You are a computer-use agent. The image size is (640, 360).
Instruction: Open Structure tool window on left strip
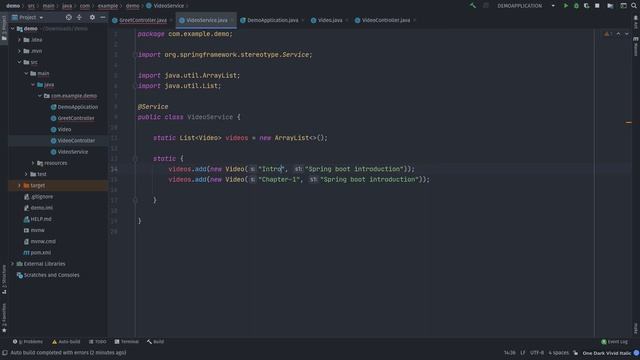(x=4, y=280)
